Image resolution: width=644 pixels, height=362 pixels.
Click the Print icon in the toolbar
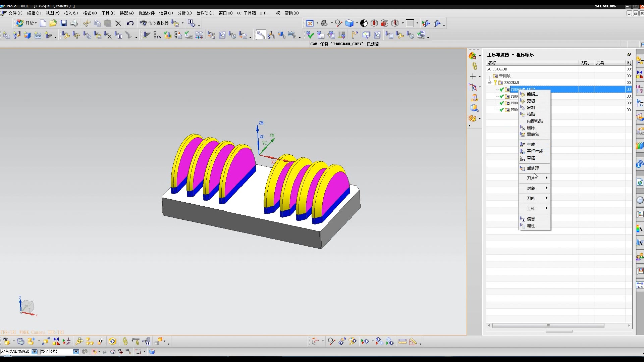(x=74, y=23)
